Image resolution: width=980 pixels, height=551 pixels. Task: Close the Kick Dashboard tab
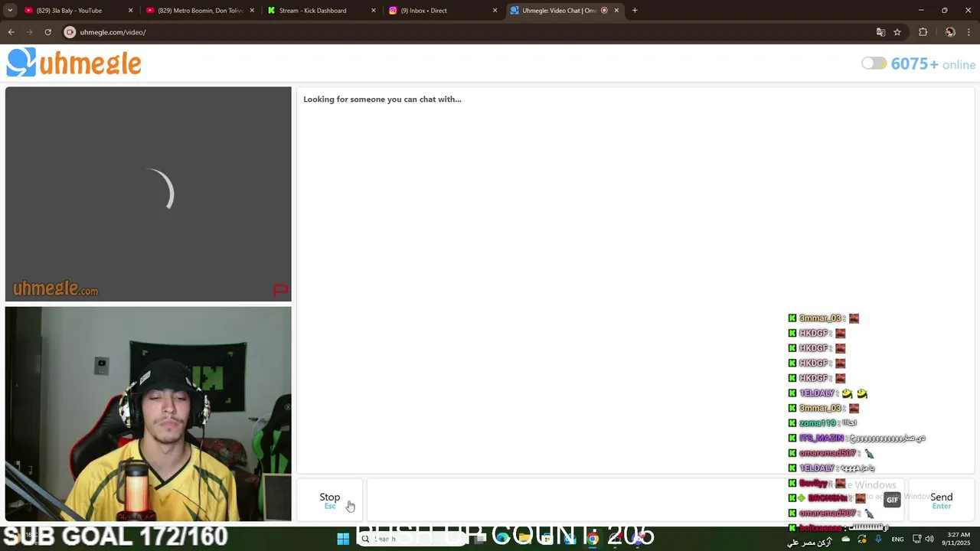(x=374, y=11)
